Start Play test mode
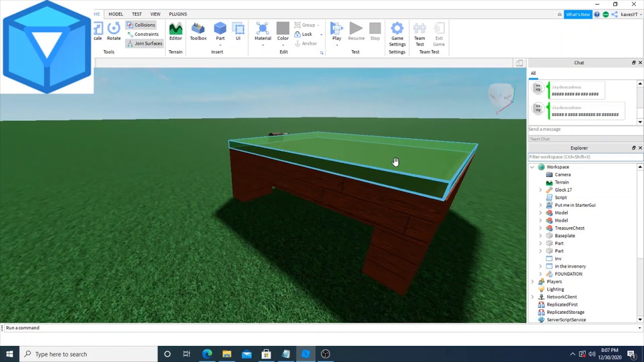The image size is (644, 362). [337, 32]
